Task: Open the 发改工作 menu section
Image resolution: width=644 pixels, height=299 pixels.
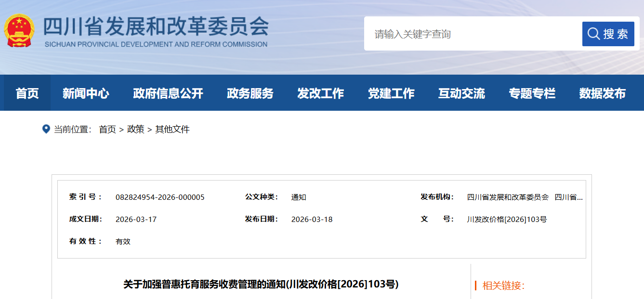Action: [x=320, y=93]
